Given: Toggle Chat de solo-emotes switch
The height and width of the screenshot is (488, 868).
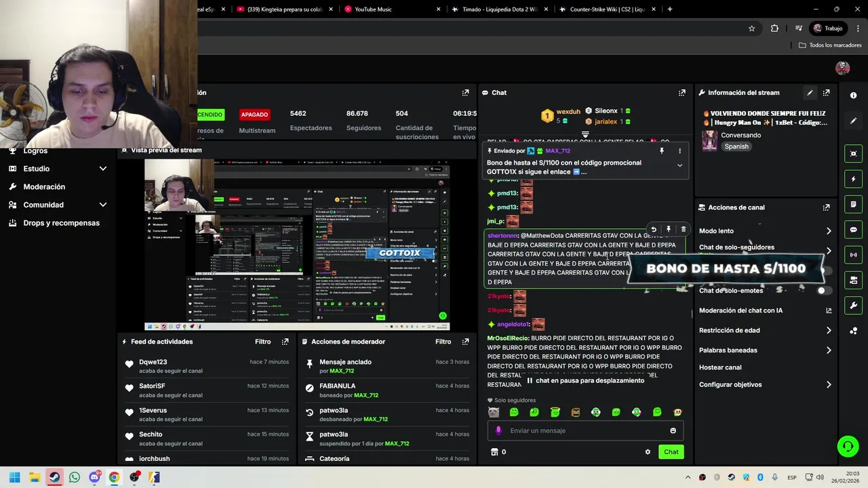Looking at the screenshot, I should (x=824, y=291).
